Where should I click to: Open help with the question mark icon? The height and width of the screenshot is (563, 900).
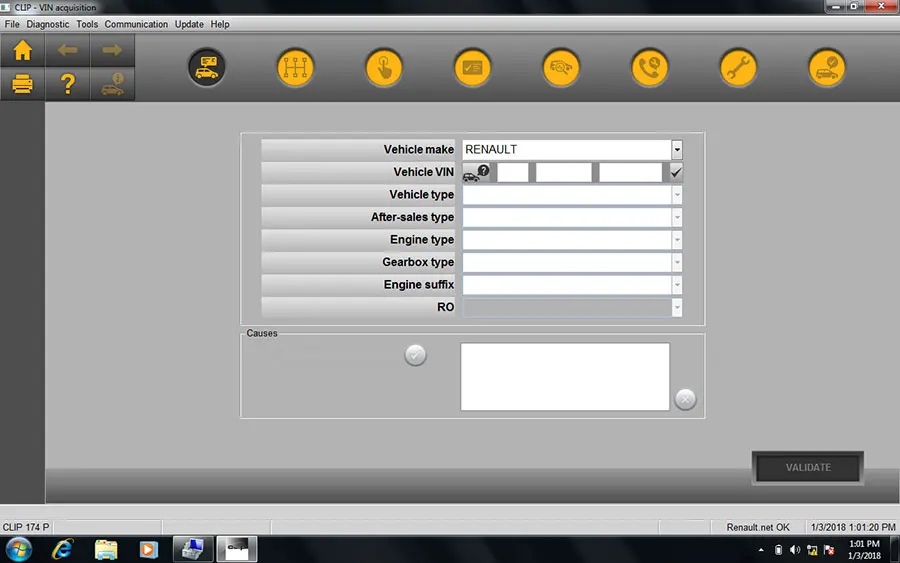(67, 84)
